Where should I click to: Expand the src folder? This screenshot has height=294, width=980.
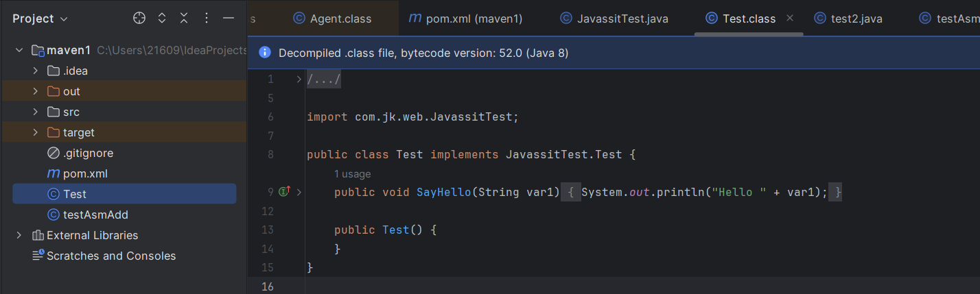coord(36,112)
